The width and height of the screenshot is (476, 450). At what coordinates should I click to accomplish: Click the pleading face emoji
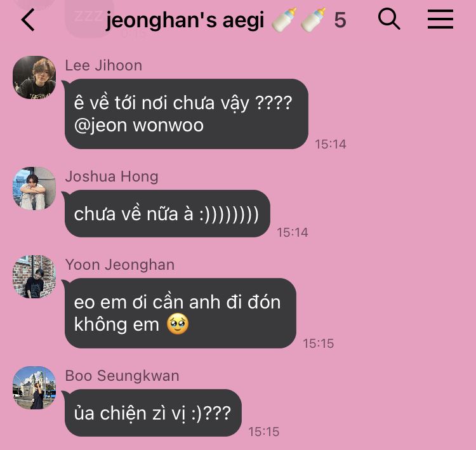click(178, 324)
